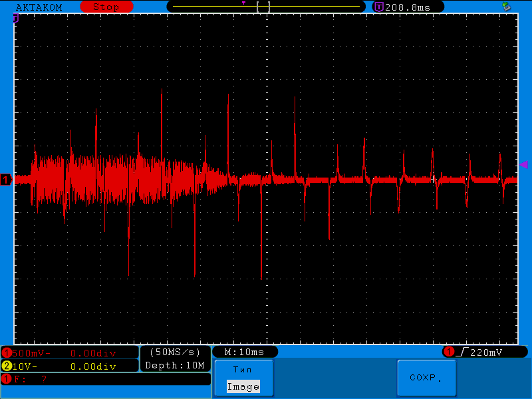The image size is (532, 399).
Task: Click the purple T icon beside 208.8ms
Action: tap(378, 7)
